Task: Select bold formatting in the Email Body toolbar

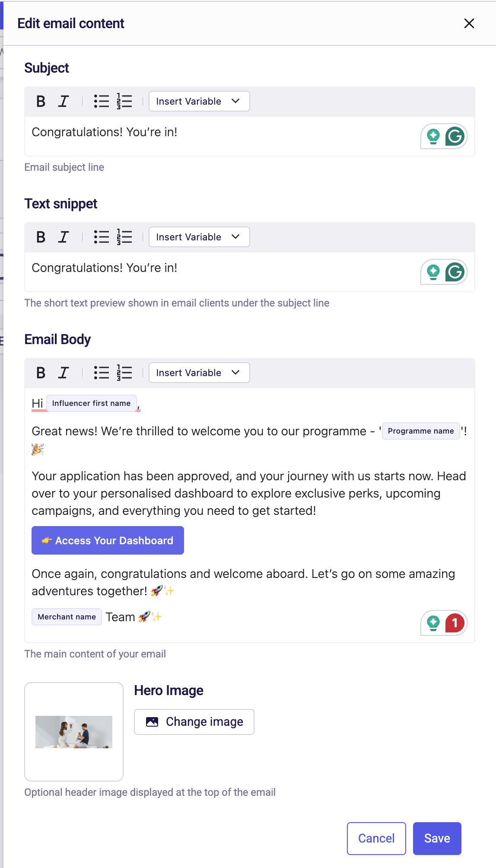Action: [40, 372]
